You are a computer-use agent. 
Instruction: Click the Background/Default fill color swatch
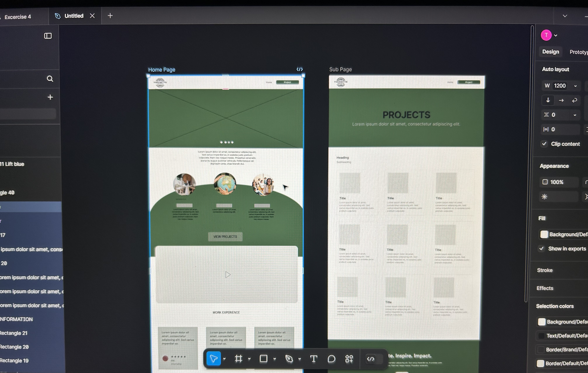pyautogui.click(x=544, y=234)
